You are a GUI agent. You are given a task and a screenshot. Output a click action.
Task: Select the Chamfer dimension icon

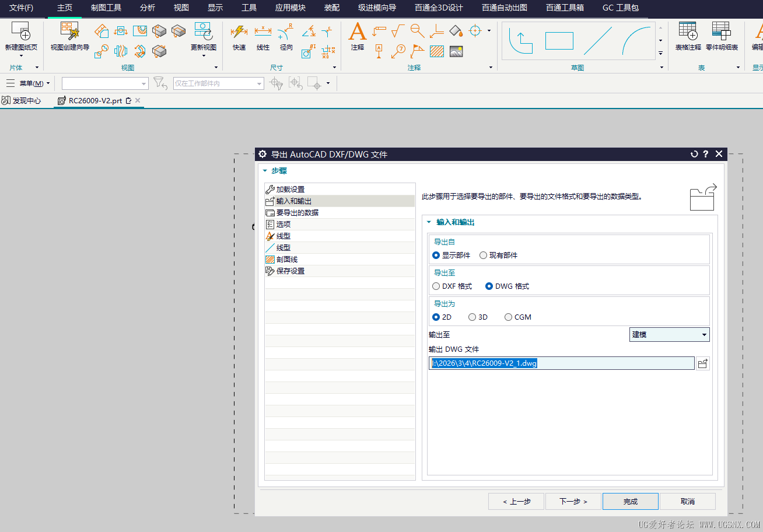328,31
